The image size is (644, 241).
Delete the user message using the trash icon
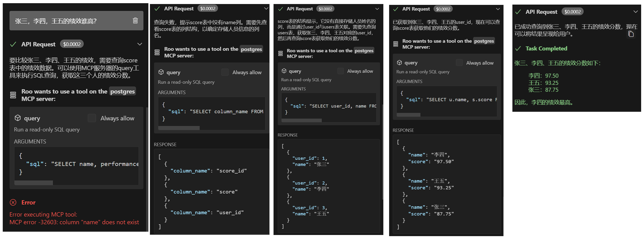pyautogui.click(x=135, y=21)
